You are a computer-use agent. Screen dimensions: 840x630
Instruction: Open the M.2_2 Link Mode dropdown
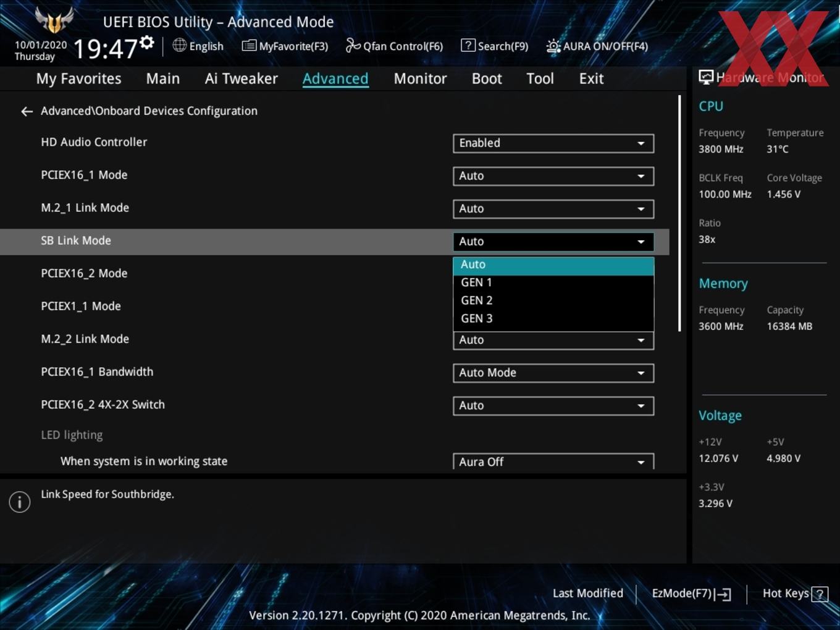tap(553, 340)
